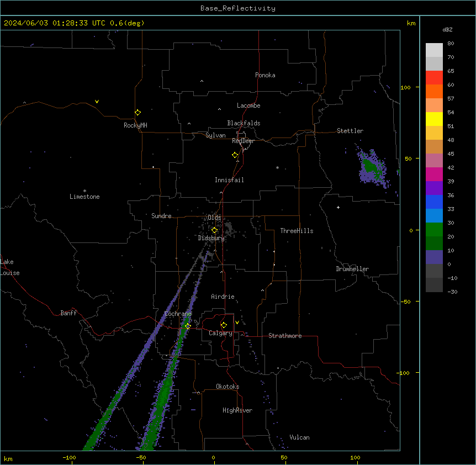Click the ThreeHills label

[297, 231]
